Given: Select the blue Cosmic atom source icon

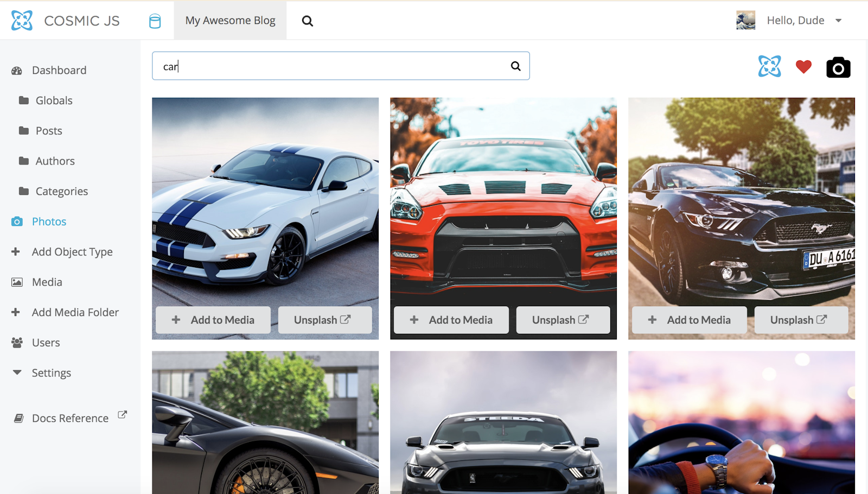Looking at the screenshot, I should pyautogui.click(x=770, y=66).
